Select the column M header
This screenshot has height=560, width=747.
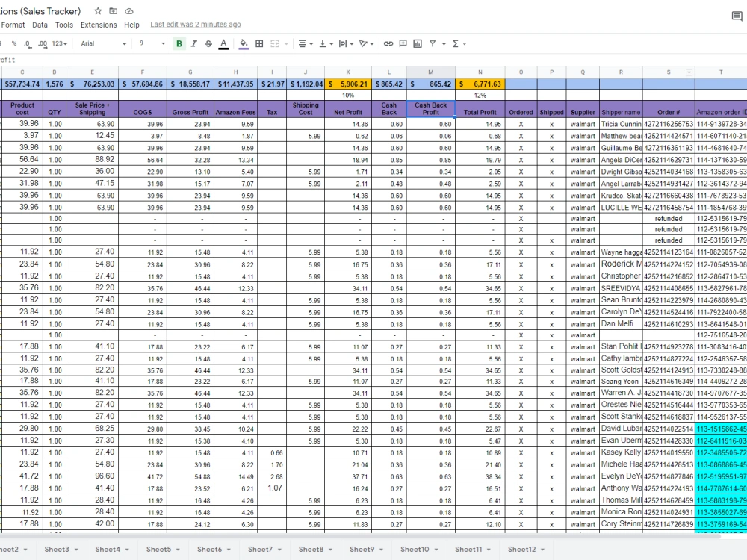tap(431, 72)
